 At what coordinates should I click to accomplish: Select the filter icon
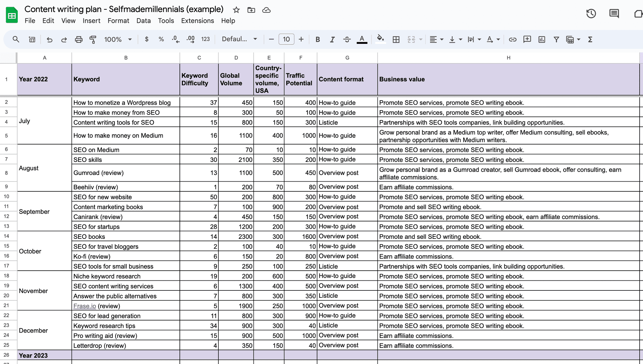click(555, 39)
